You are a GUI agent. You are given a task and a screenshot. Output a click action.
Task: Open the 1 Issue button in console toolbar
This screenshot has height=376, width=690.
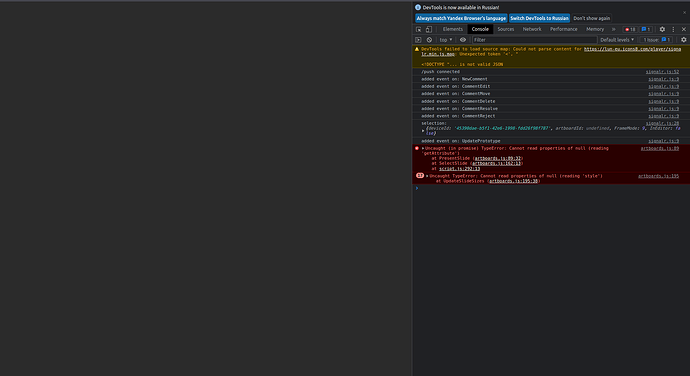(657, 40)
